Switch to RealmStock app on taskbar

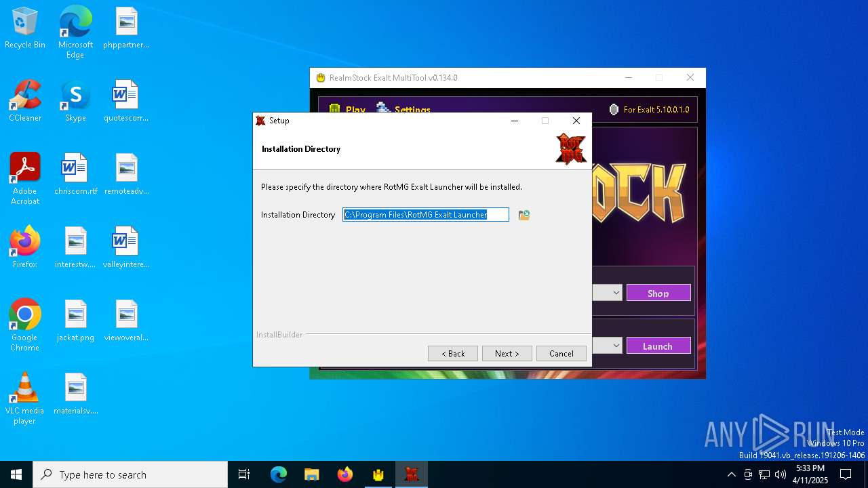point(378,474)
